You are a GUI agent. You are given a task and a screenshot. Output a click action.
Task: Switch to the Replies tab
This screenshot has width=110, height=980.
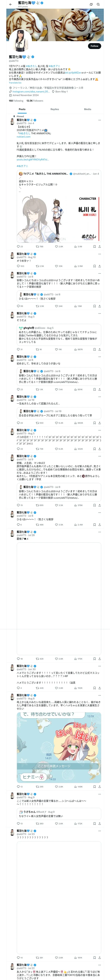pos(55,109)
